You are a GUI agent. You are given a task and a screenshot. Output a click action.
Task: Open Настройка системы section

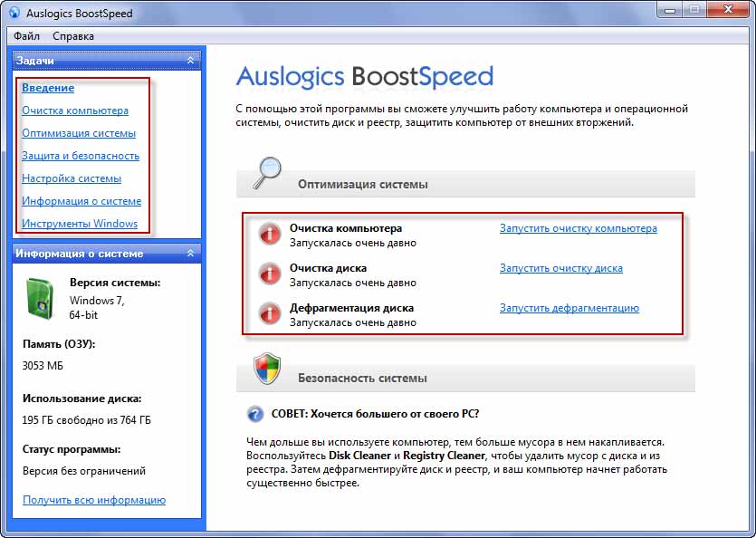72,178
